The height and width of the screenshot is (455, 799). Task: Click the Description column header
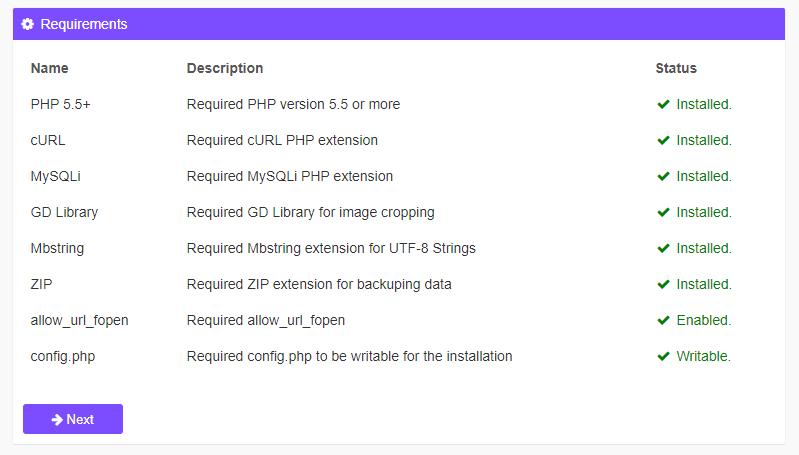coord(225,68)
